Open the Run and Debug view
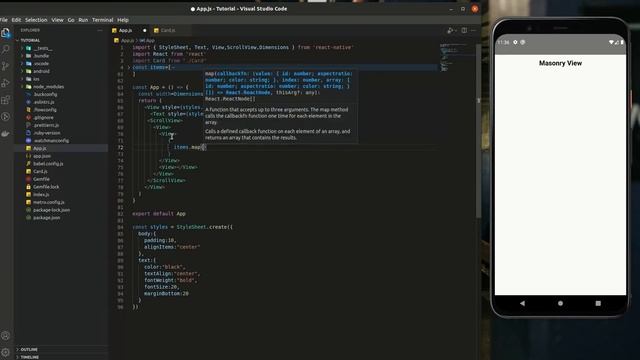Screen dimensions: 640x360 (x=6, y=83)
